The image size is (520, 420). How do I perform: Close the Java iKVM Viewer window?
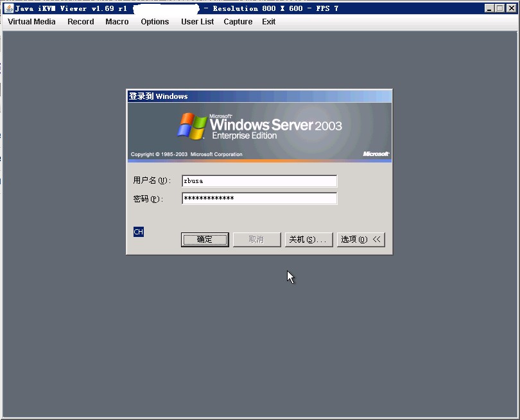click(511, 8)
